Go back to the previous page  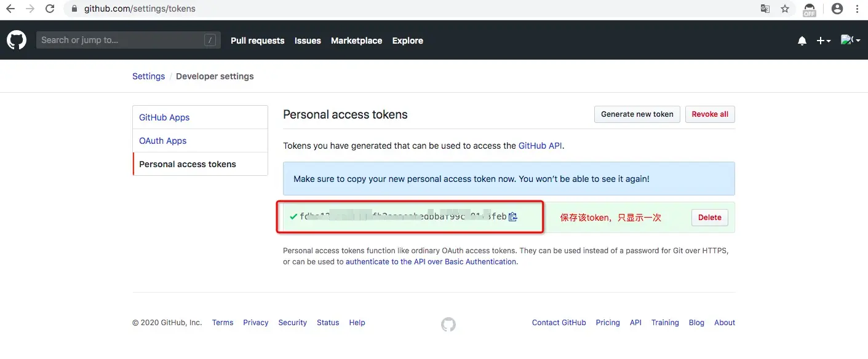coord(10,9)
